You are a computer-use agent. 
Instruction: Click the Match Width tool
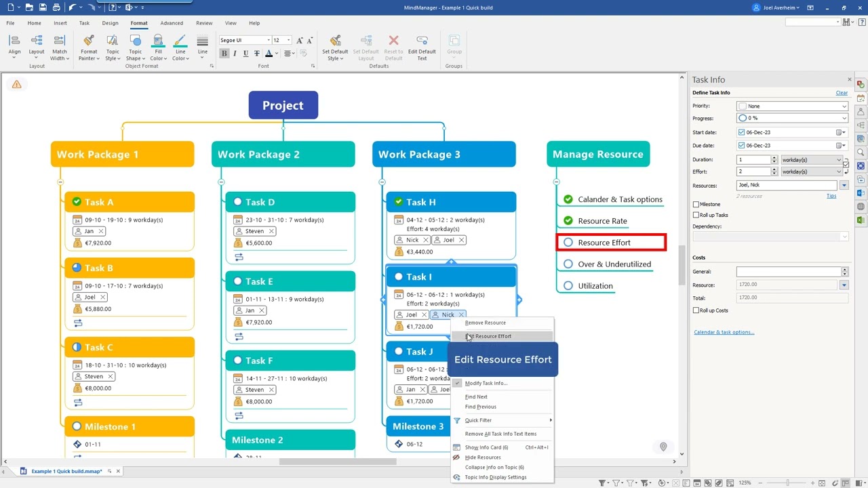click(x=60, y=47)
